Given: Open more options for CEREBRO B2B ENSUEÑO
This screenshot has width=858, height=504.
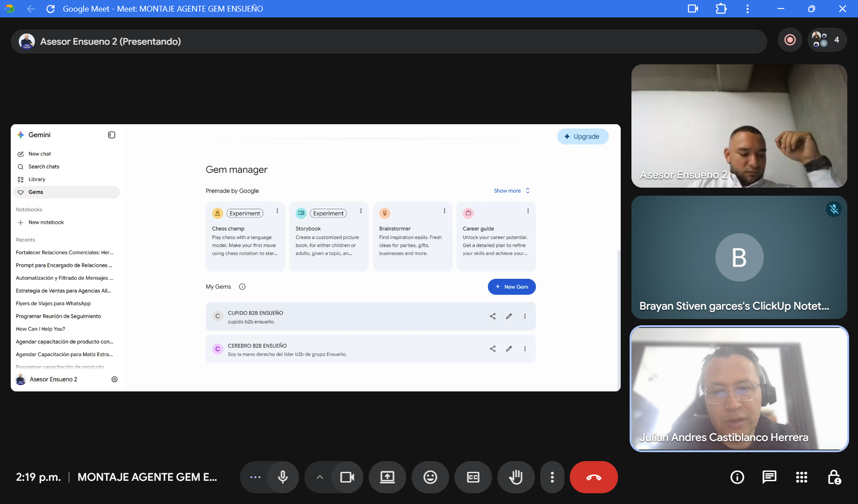Looking at the screenshot, I should pyautogui.click(x=525, y=349).
